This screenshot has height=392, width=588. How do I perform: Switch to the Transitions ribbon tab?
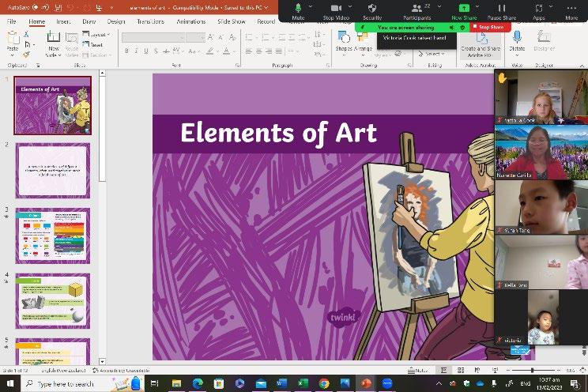click(x=150, y=21)
